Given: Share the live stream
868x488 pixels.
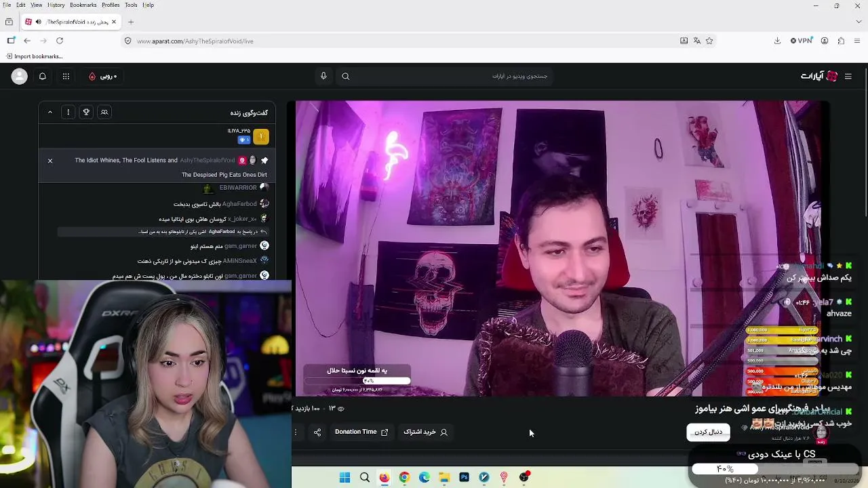Looking at the screenshot, I should coord(317,432).
